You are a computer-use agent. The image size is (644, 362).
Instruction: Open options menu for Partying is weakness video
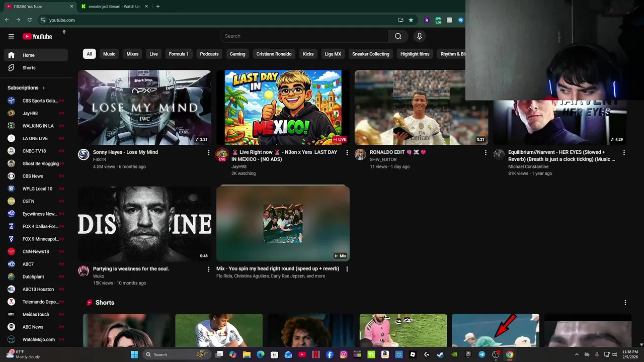coord(209,269)
